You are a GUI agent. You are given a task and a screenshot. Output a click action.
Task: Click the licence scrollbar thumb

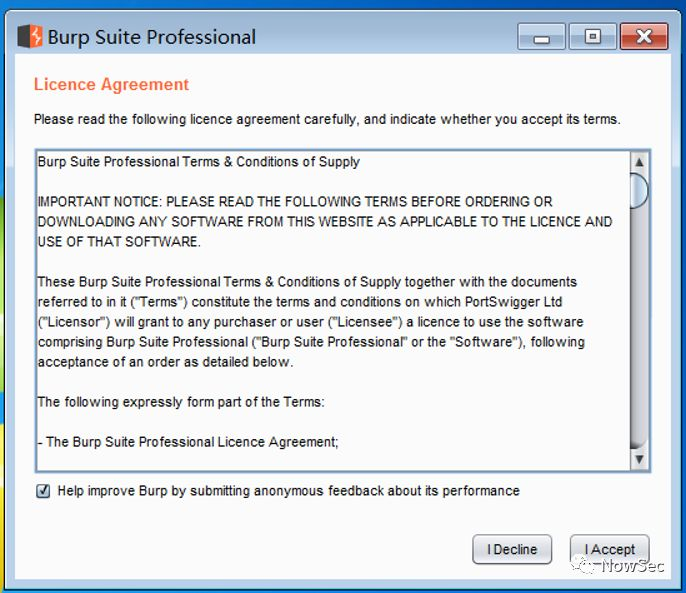(639, 190)
